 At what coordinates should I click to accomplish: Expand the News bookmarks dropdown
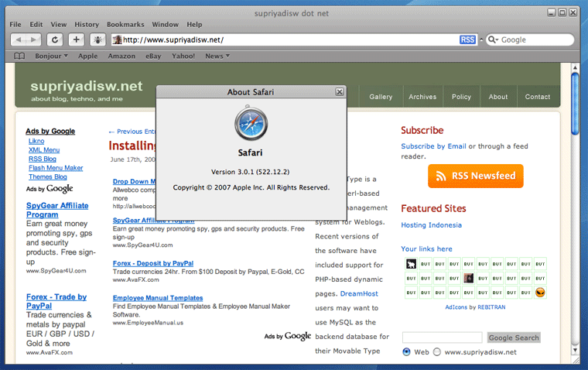[x=217, y=56]
